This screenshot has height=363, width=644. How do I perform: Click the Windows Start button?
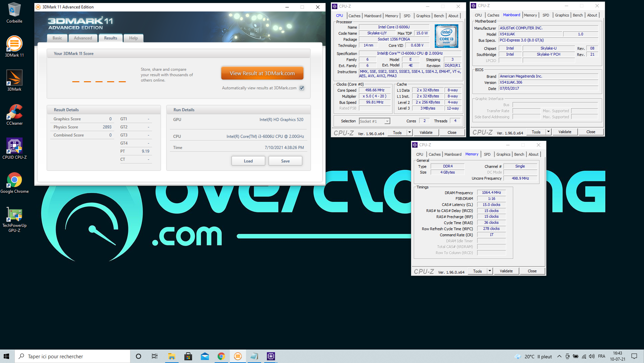[x=7, y=356]
